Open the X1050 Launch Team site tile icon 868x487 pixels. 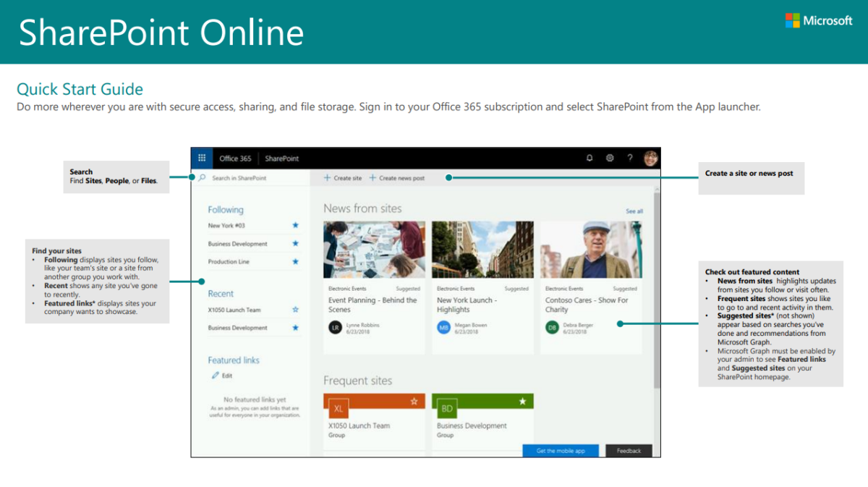tap(338, 407)
